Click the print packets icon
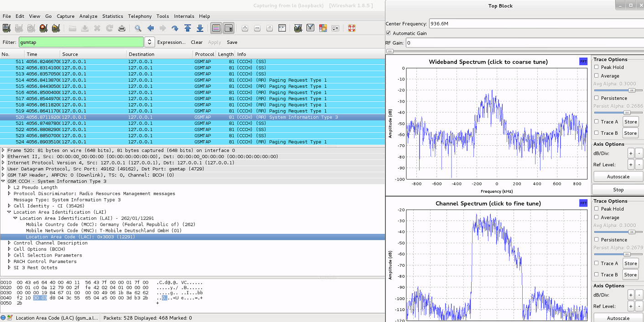This screenshot has height=322, width=644. pyautogui.click(x=122, y=28)
